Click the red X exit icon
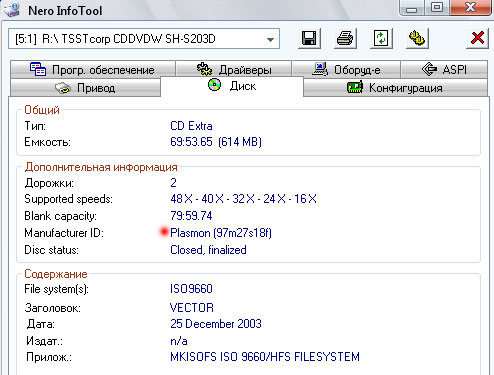The width and height of the screenshot is (494, 375). click(477, 38)
